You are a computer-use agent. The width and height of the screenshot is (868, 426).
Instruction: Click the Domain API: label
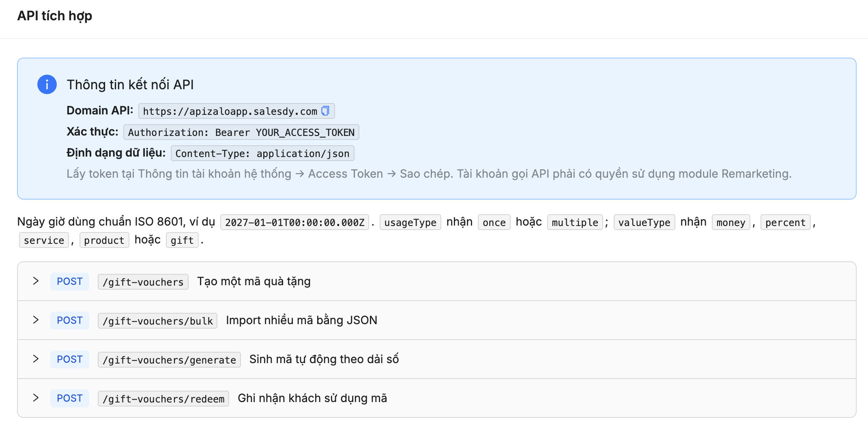100,110
